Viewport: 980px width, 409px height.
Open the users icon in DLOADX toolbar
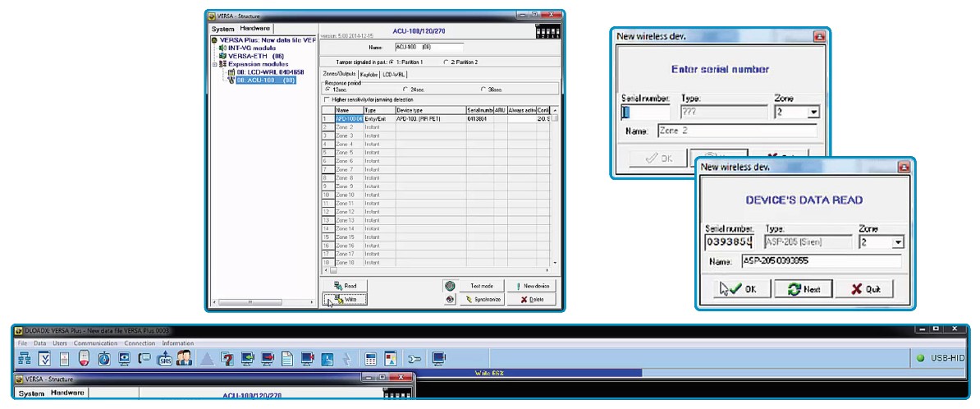point(183,358)
